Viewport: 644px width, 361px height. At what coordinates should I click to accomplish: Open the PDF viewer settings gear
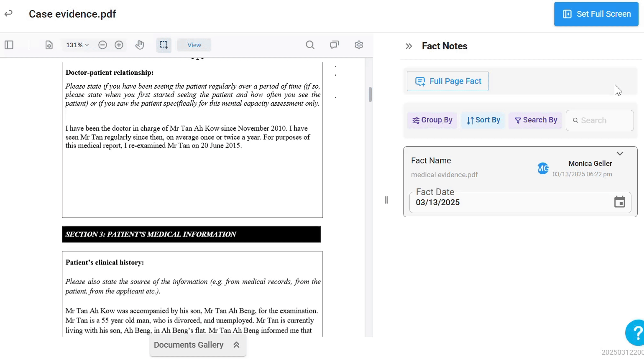[359, 45]
